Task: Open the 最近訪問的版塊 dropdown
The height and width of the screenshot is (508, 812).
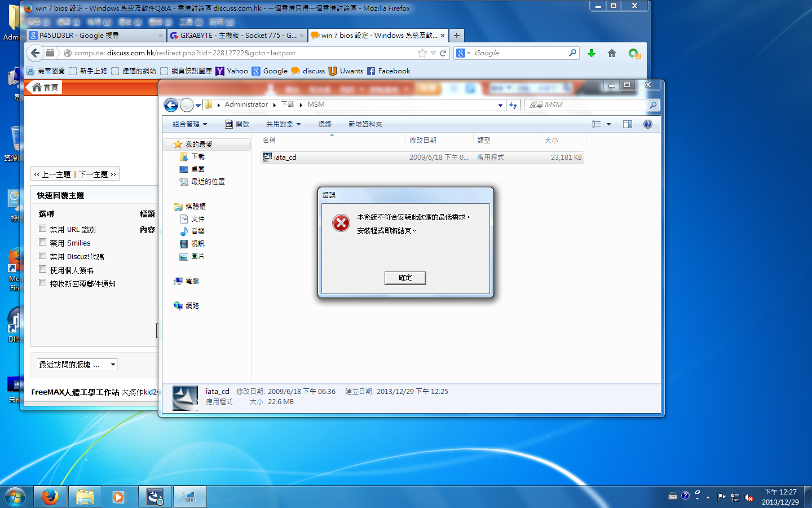Action: (77, 365)
